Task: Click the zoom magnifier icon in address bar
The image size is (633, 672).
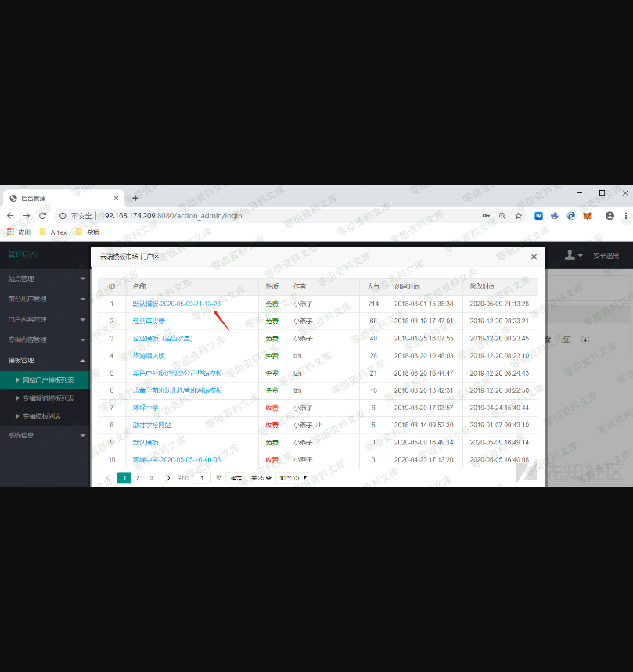Action: (502, 216)
